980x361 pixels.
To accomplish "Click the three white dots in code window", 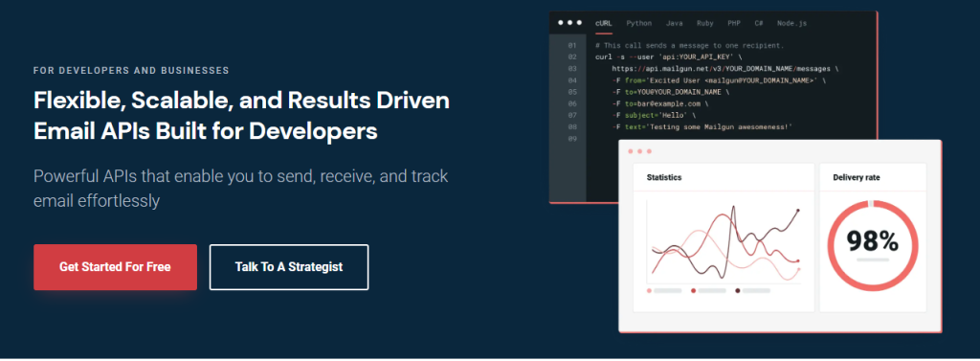I will point(570,23).
